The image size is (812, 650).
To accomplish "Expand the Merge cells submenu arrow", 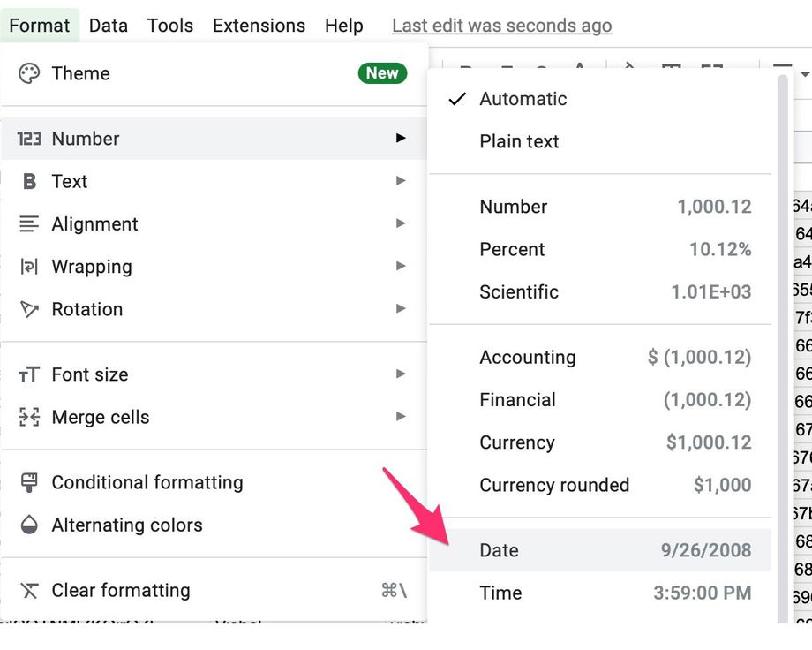I will pyautogui.click(x=401, y=417).
